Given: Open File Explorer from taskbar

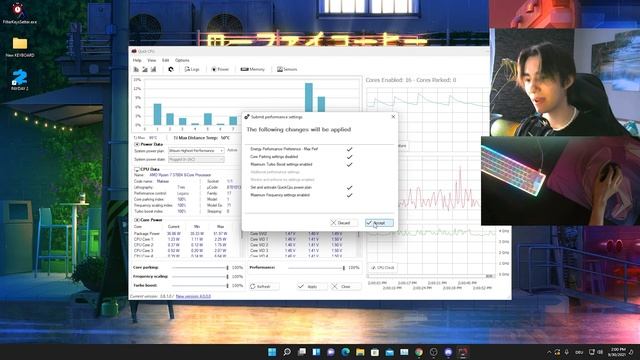Looking at the screenshot, I should pyautogui.click(x=360, y=352).
